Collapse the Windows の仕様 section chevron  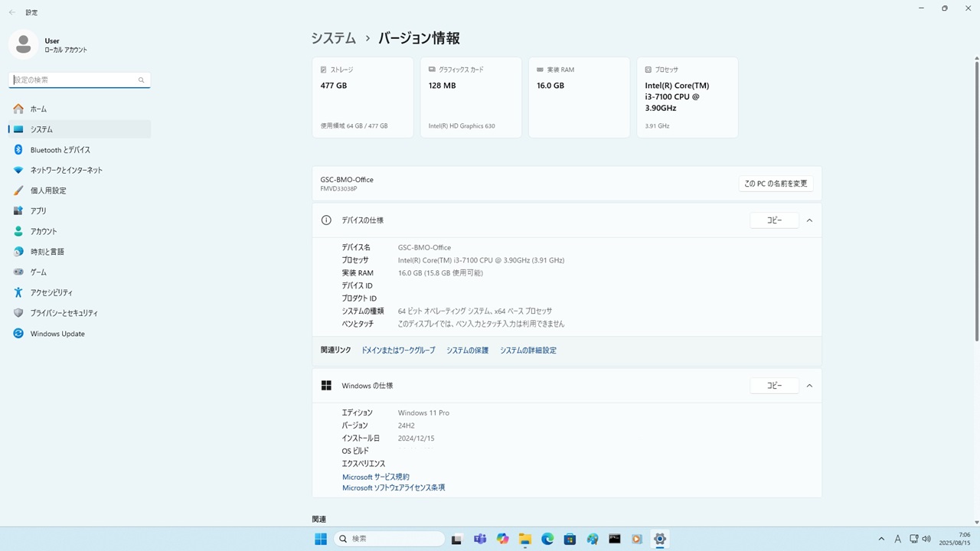point(809,386)
